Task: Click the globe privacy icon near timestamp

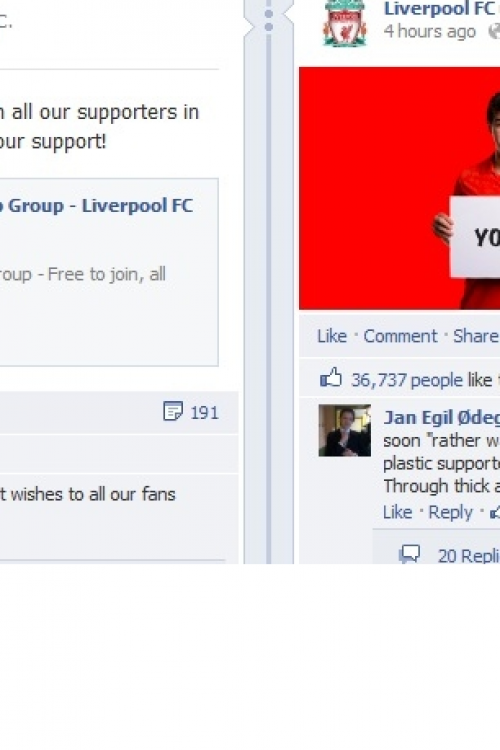Action: tap(494, 32)
